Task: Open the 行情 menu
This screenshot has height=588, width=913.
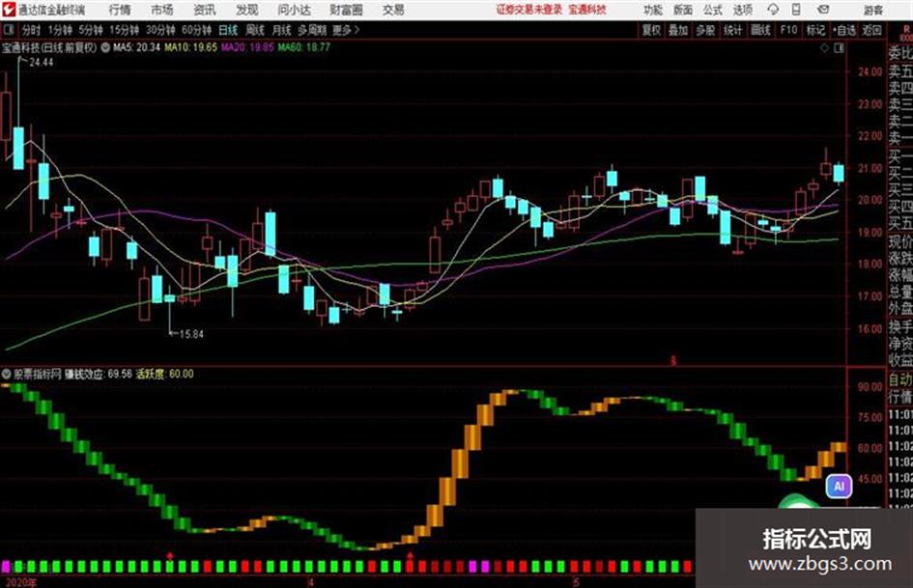Action: (x=120, y=10)
